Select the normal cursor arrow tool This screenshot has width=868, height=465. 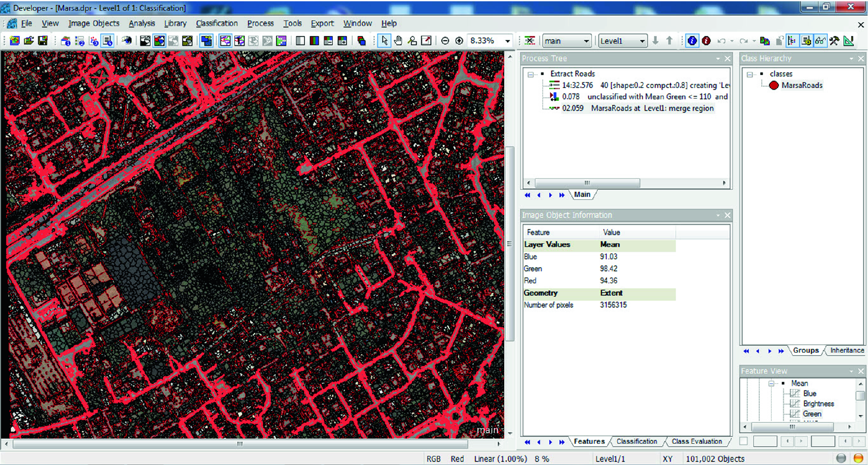click(385, 41)
